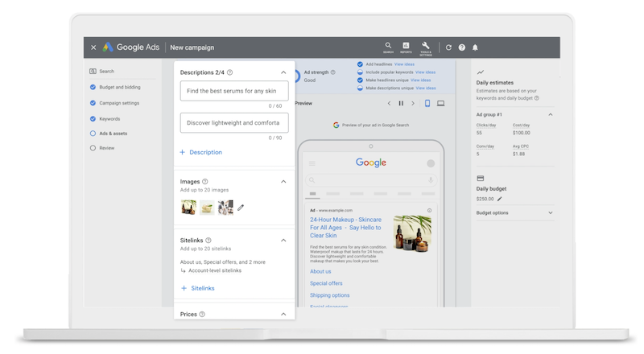Collapse Ad group #1 estimates

551,114
